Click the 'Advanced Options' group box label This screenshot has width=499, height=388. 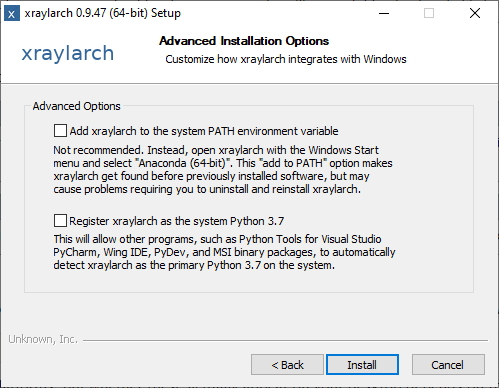tap(76, 106)
